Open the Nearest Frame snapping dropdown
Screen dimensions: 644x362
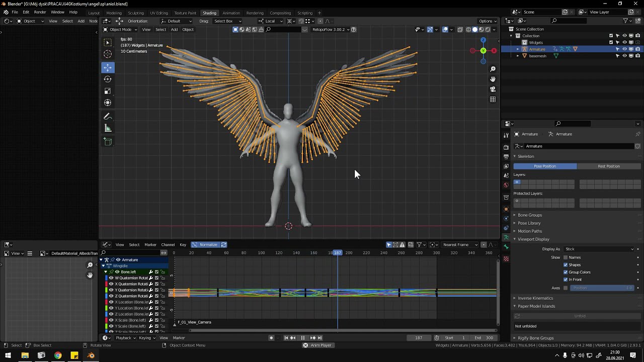(x=460, y=245)
